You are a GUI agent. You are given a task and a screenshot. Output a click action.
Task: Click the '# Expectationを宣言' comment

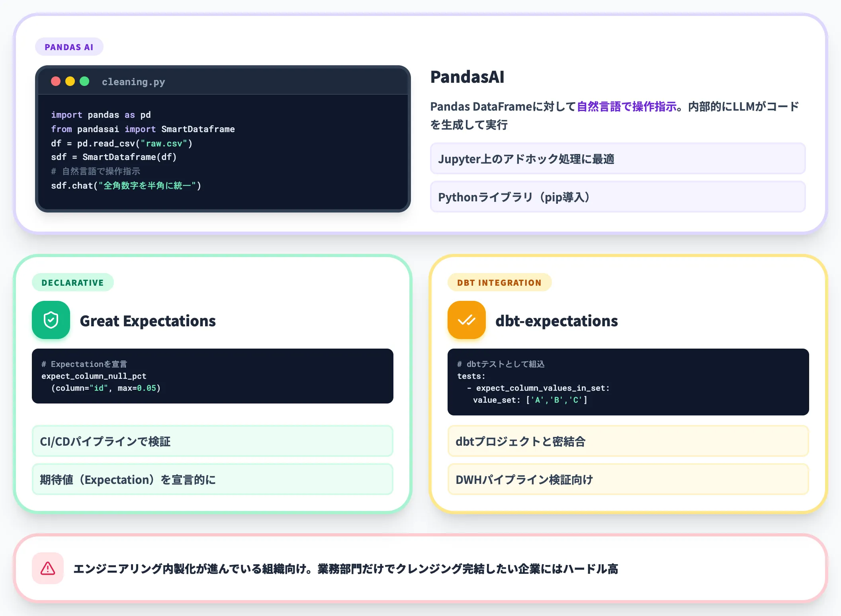84,364
